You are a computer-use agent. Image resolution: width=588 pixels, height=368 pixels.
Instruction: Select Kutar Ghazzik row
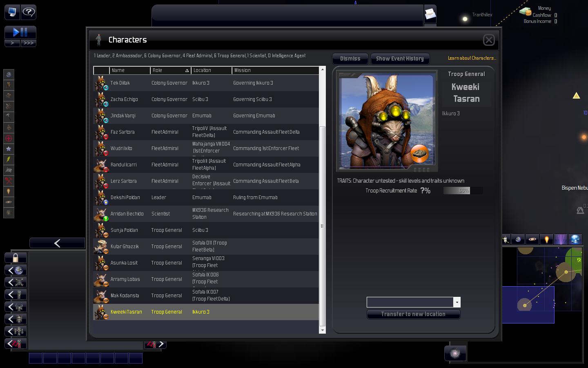206,247
